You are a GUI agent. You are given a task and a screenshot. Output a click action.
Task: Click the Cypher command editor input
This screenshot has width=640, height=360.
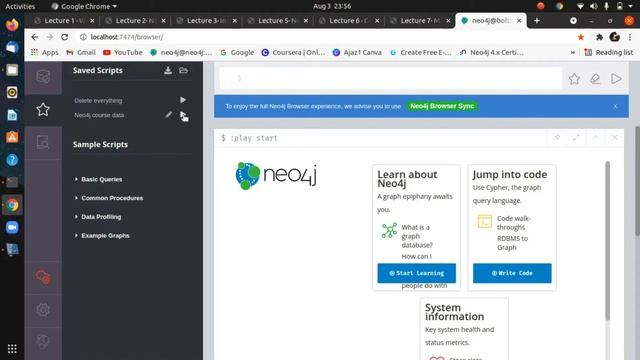391,78
